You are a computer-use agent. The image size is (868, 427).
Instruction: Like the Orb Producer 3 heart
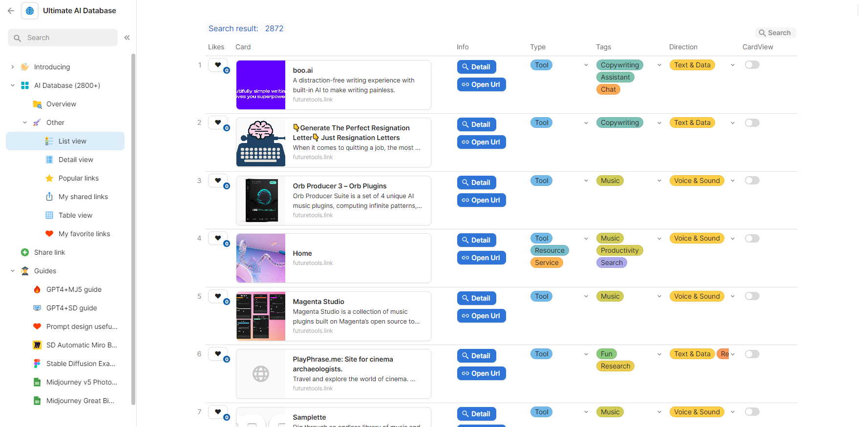pyautogui.click(x=218, y=181)
